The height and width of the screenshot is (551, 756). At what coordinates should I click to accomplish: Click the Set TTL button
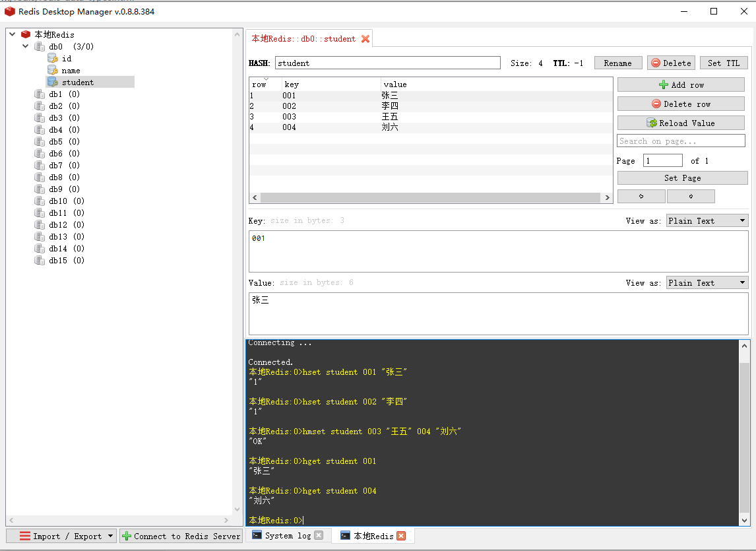coord(724,63)
